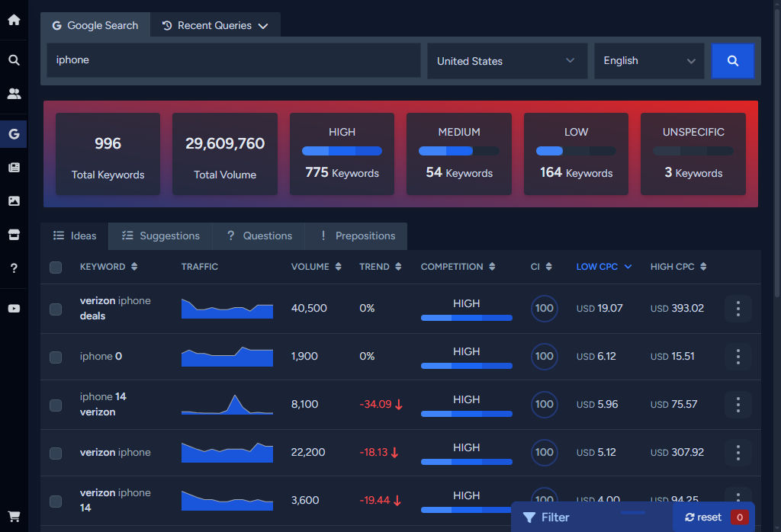Click the iphone 0 keyword
The width and height of the screenshot is (781, 532).
[101, 357]
